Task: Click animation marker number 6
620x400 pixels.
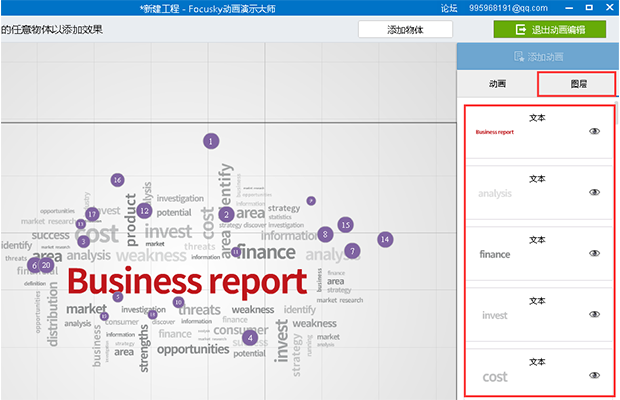Action: click(x=34, y=265)
